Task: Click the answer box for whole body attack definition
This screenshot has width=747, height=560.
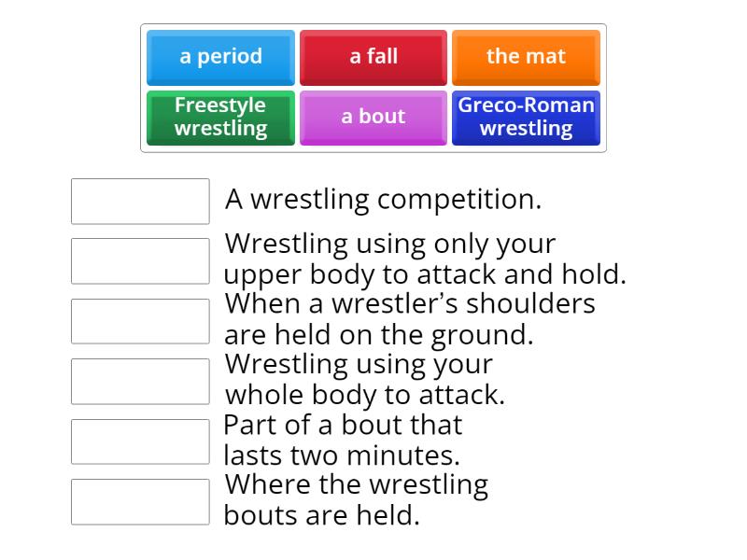Action: 139,381
